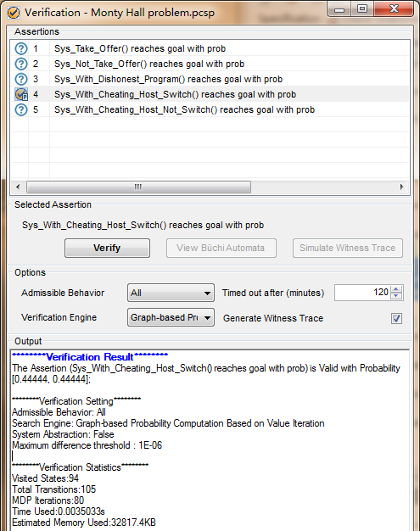Open the Verification Engine dropdown
This screenshot has width=420, height=531.
coord(171,317)
